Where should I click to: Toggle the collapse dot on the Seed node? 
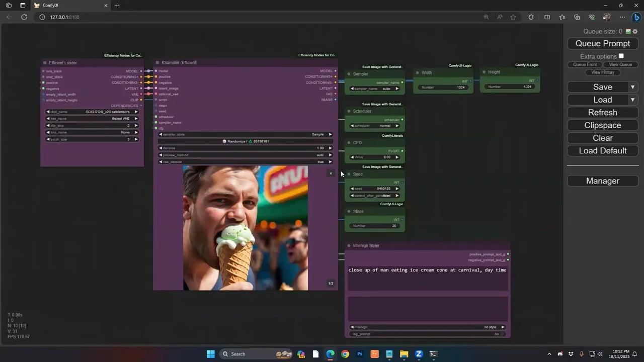349,174
